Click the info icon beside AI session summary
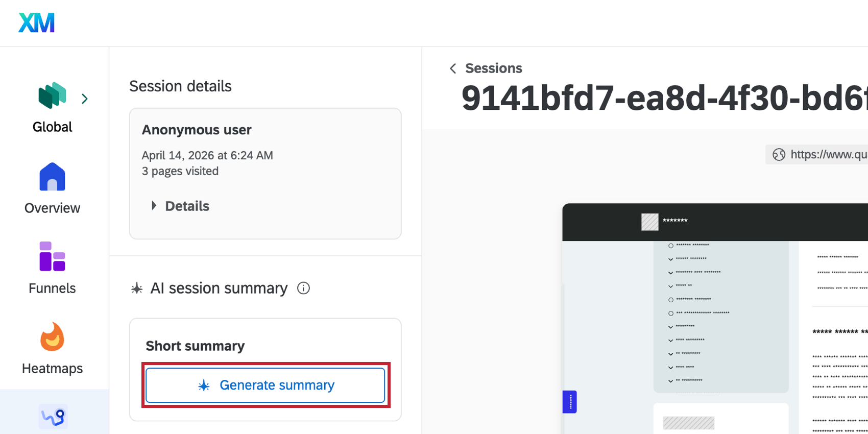Screen dimensions: 868x434 click(303, 288)
